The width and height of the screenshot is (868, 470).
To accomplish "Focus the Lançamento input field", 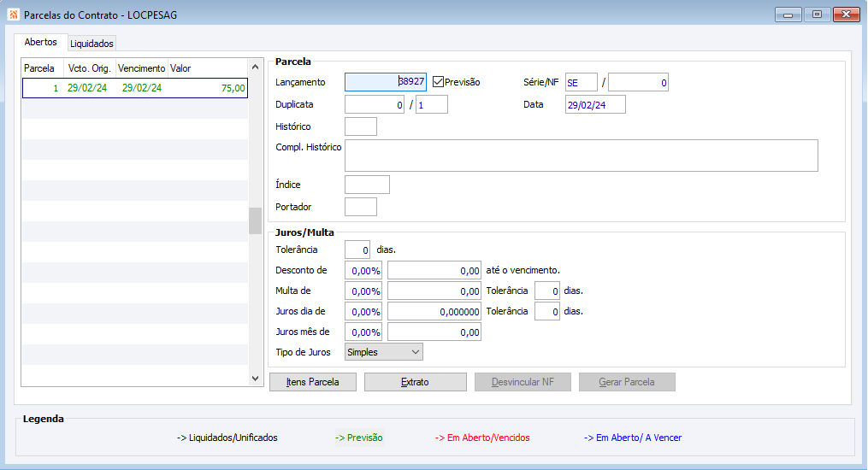I will (x=386, y=82).
